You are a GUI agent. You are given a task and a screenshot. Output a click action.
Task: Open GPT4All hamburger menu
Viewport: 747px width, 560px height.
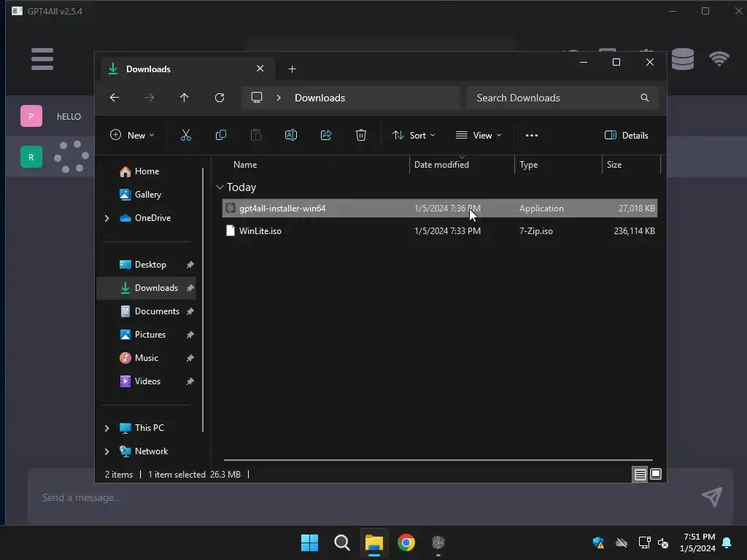[42, 59]
